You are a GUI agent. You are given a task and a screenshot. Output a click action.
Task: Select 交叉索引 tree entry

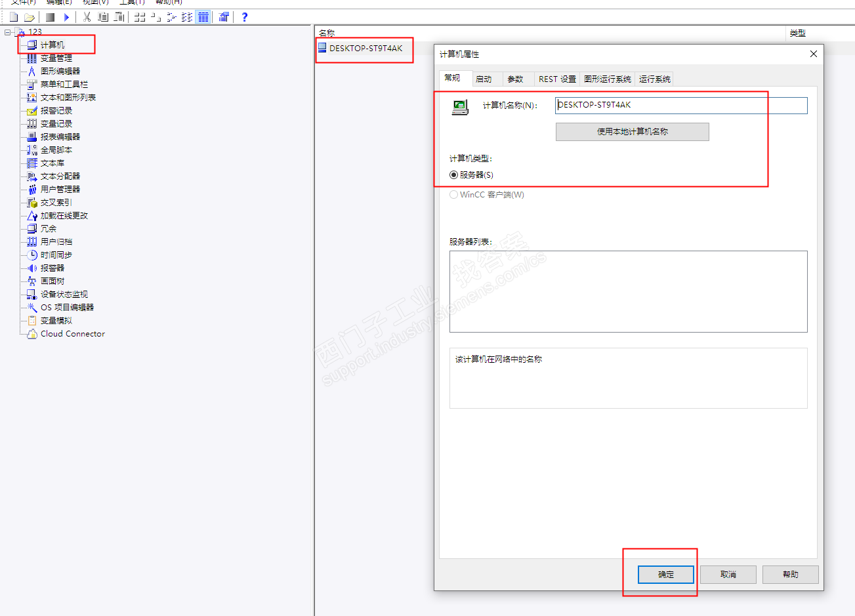click(56, 202)
